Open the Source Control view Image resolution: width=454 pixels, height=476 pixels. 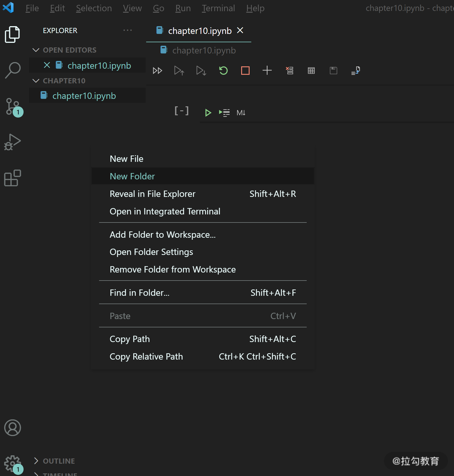13,107
